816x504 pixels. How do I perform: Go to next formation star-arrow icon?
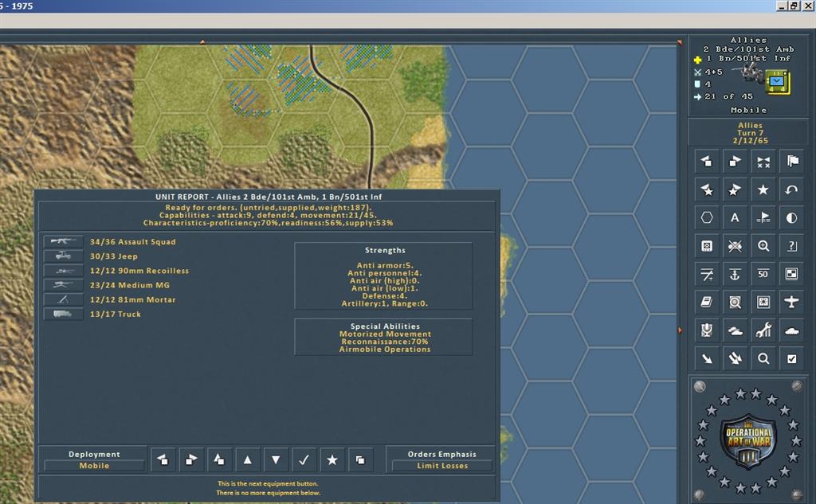(x=735, y=189)
